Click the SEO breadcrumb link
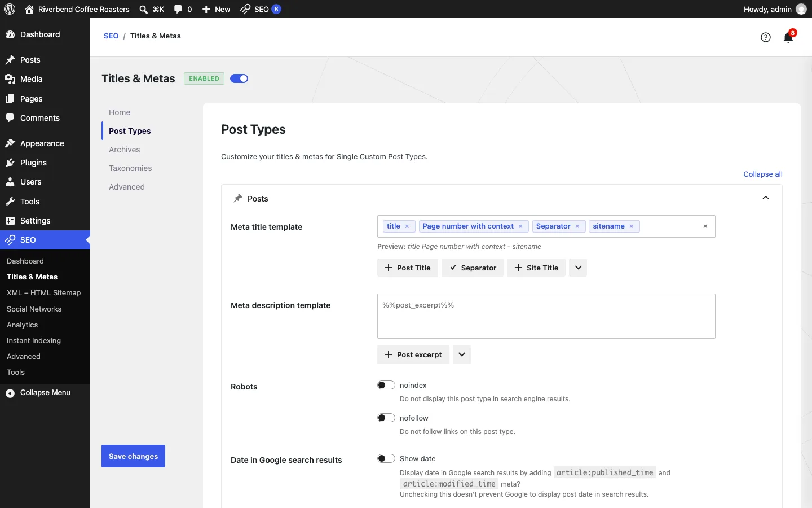Screen dimensions: 812x508 (x=111, y=36)
